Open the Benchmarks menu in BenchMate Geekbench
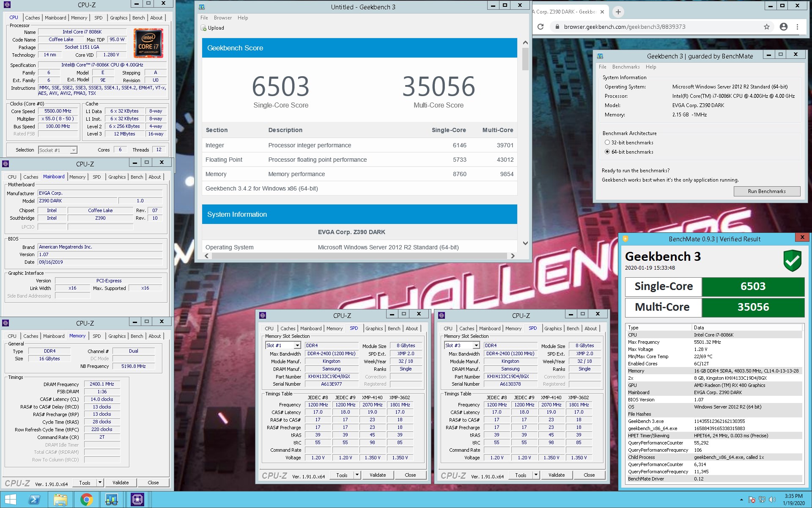Screen dimensions: 812x508 (626, 67)
